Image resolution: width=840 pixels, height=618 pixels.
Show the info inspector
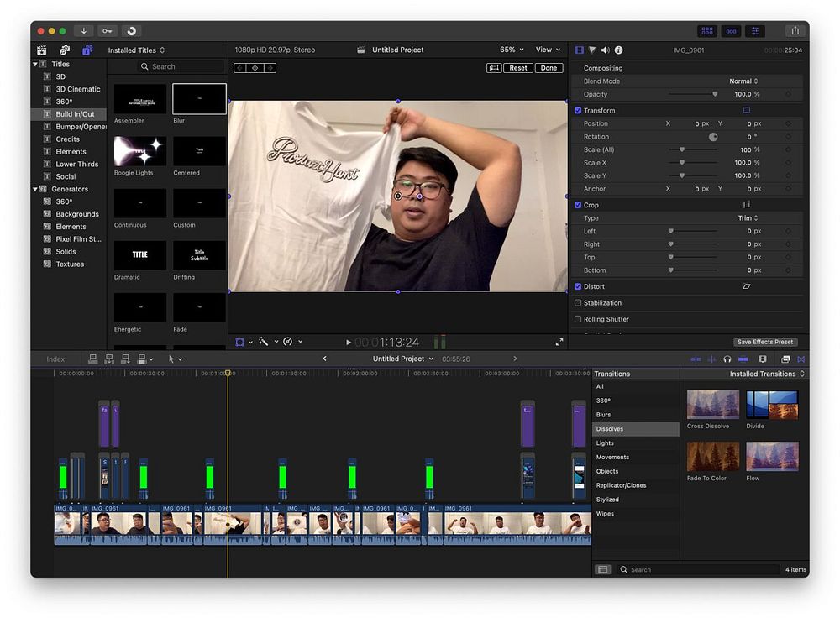click(618, 50)
